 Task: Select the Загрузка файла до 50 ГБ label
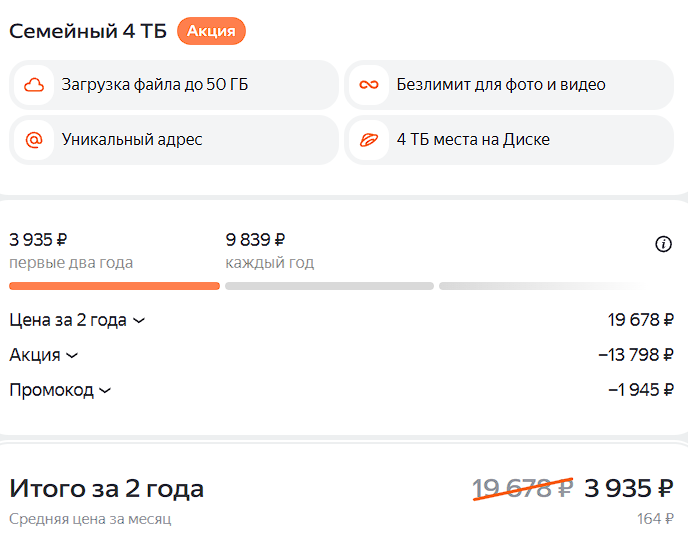tap(154, 85)
